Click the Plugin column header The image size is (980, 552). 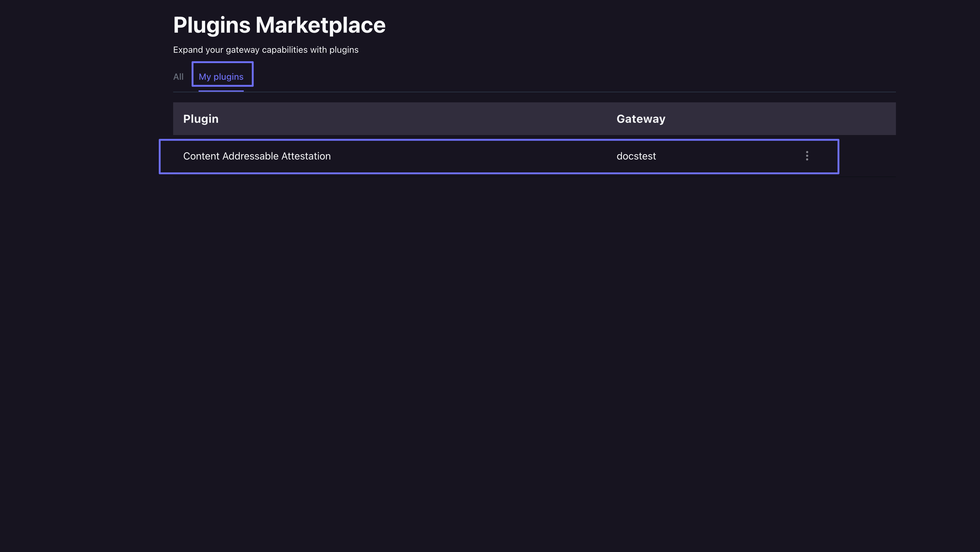point(201,119)
